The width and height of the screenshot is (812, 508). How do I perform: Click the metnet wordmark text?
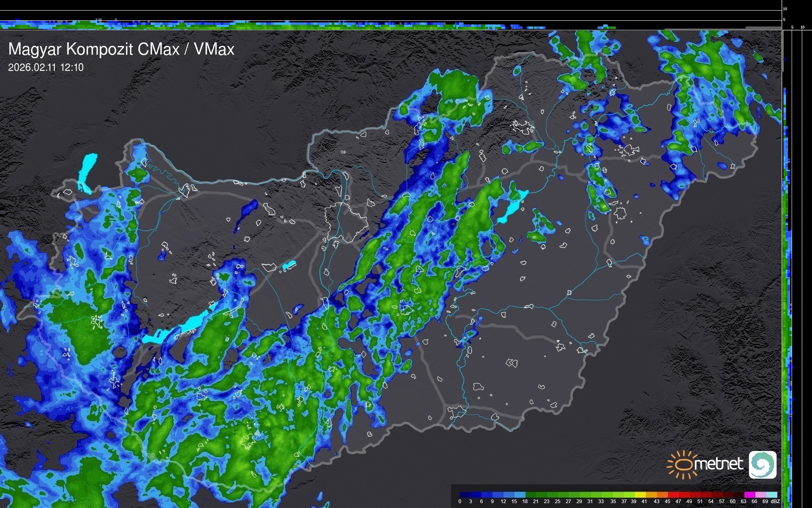pyautogui.click(x=718, y=464)
